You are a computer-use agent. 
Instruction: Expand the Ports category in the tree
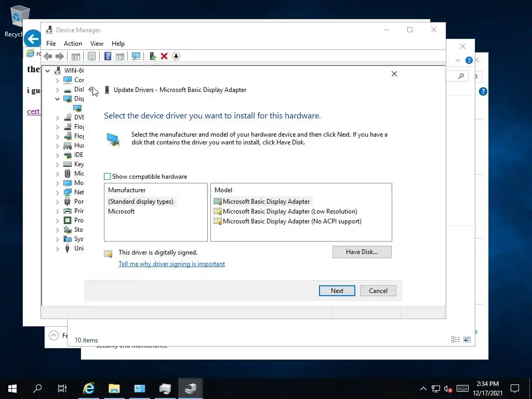point(57,202)
